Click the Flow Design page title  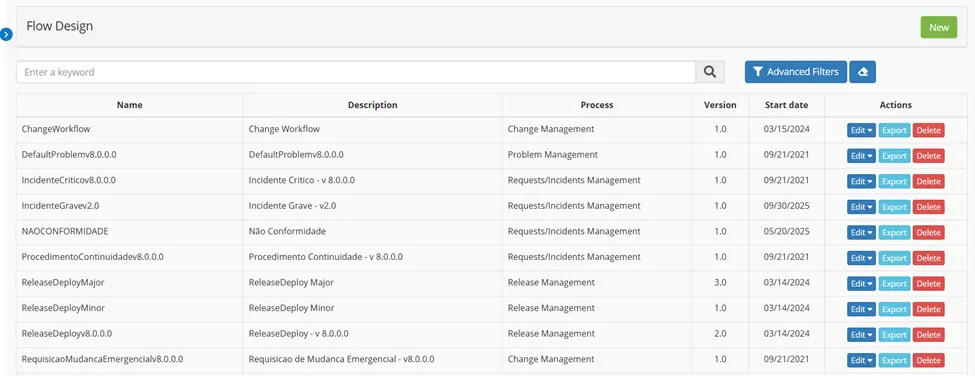tap(60, 26)
